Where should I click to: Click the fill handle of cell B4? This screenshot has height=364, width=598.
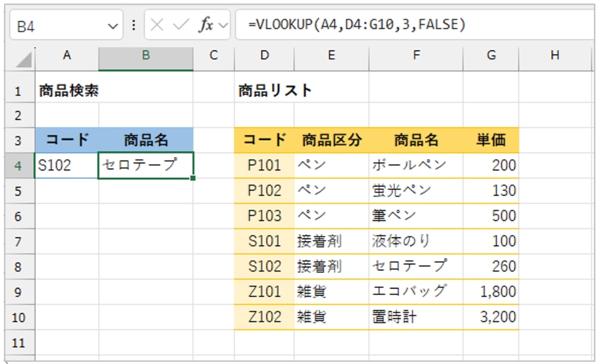coord(193,178)
